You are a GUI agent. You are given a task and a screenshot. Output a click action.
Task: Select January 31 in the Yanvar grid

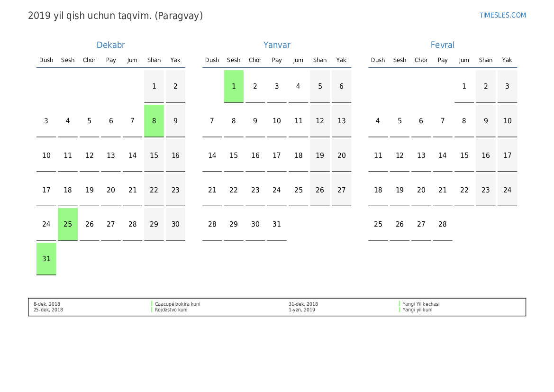click(x=277, y=224)
